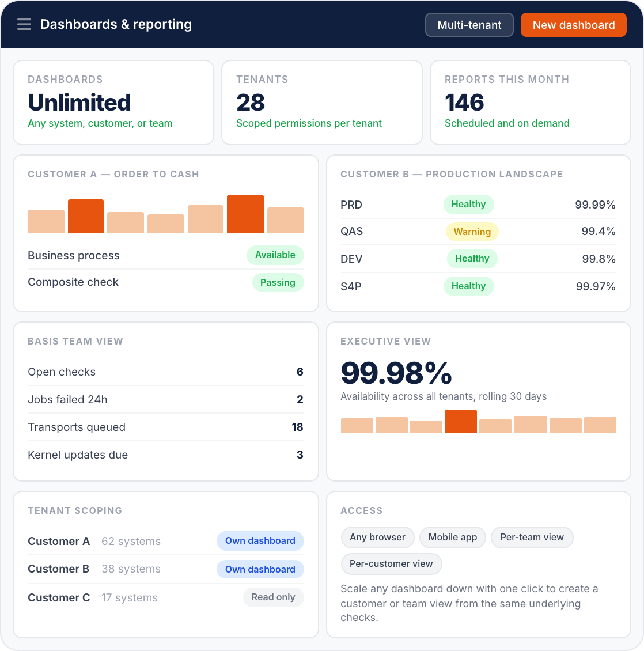The image size is (644, 651).
Task: Select DEV system name
Action: (351, 259)
